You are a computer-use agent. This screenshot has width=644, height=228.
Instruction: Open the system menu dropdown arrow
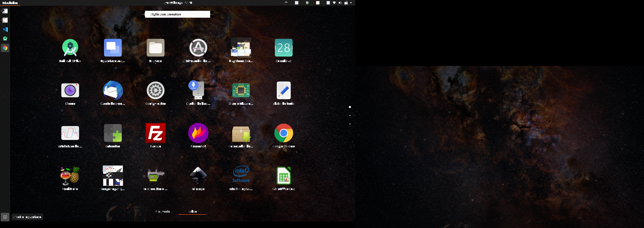(351, 3)
